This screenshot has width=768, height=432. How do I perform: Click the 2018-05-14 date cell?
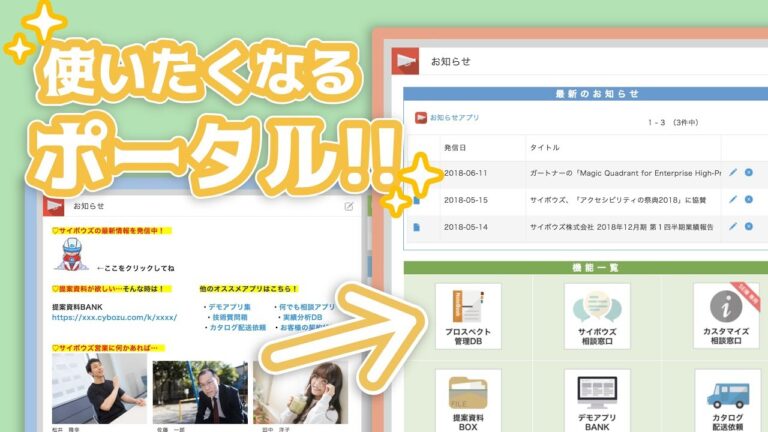click(466, 227)
